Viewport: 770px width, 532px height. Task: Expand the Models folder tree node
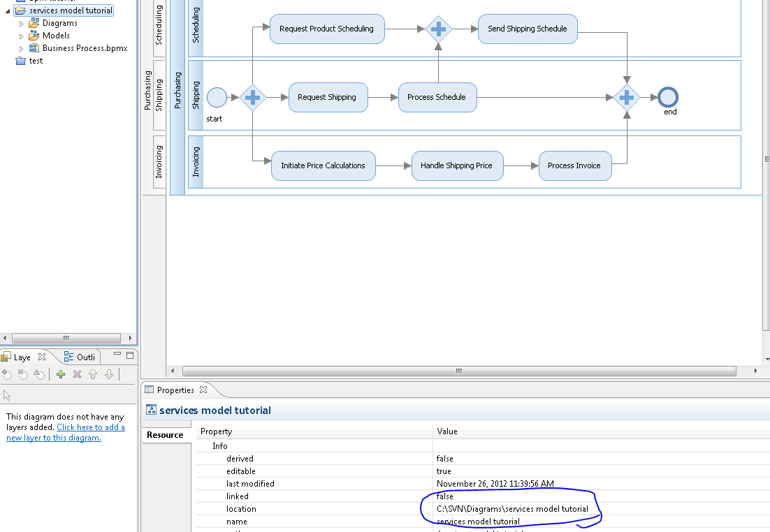(22, 36)
